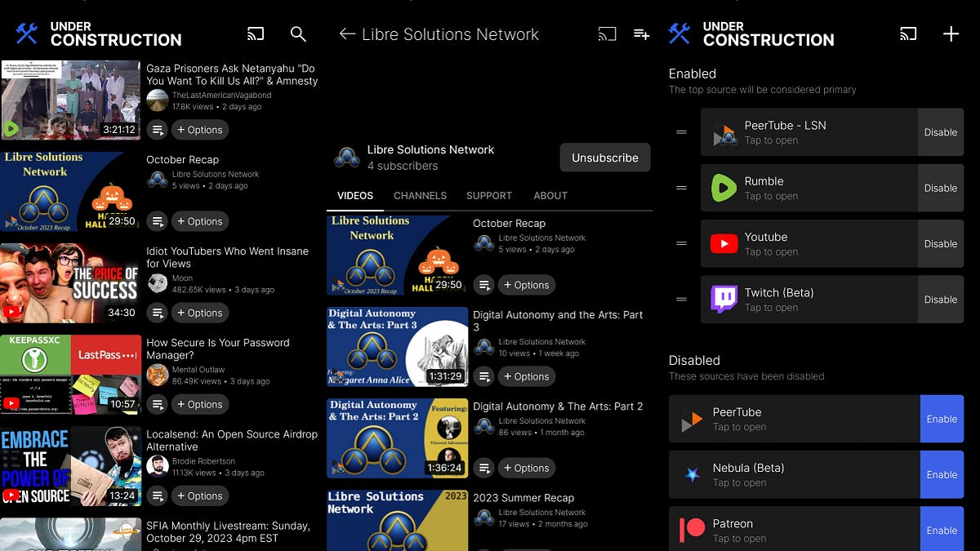
Task: Open Options for Digital Autonomy Part 3
Action: point(527,375)
